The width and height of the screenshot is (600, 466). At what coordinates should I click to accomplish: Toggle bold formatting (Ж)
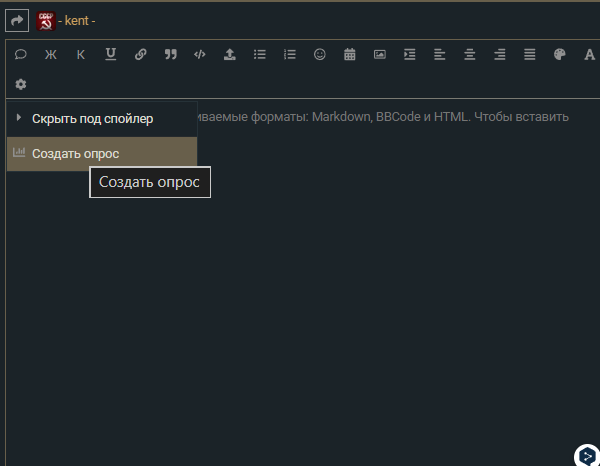click(x=51, y=55)
